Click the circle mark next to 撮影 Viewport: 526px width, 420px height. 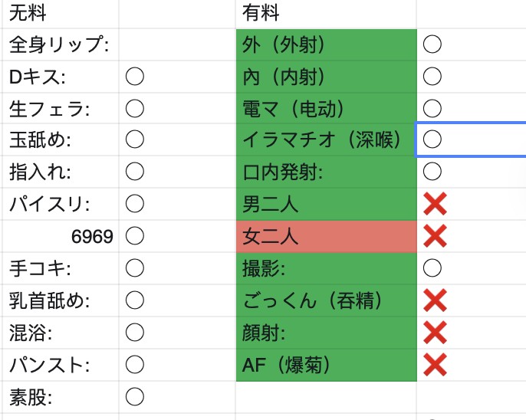(x=432, y=267)
